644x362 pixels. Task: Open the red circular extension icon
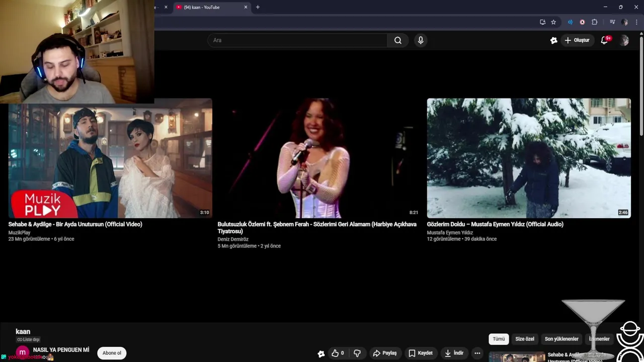[582, 22]
